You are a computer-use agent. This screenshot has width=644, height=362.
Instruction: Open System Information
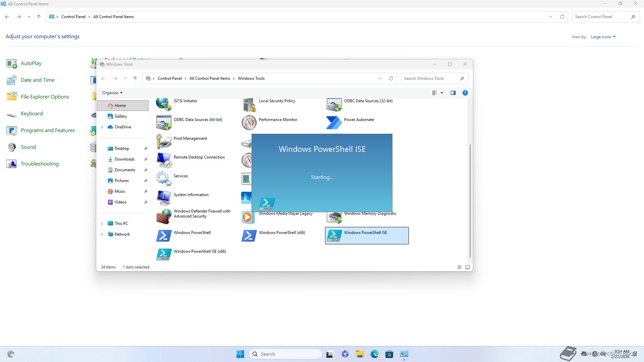(x=191, y=195)
